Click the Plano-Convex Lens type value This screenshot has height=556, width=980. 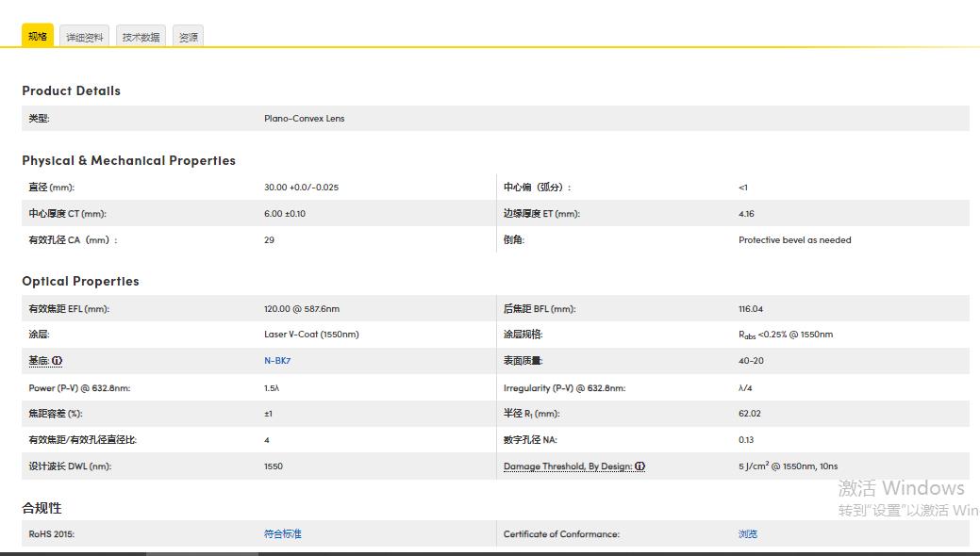pos(304,119)
